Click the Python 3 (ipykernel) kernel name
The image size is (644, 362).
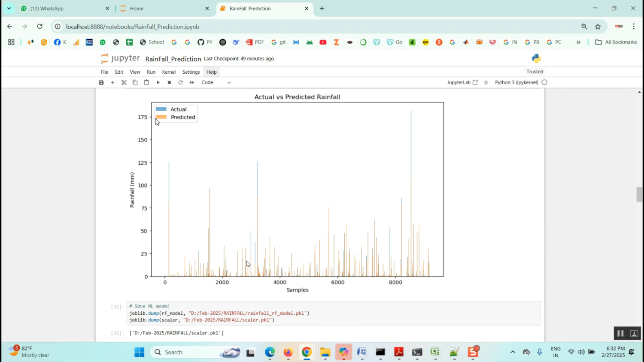click(x=516, y=82)
